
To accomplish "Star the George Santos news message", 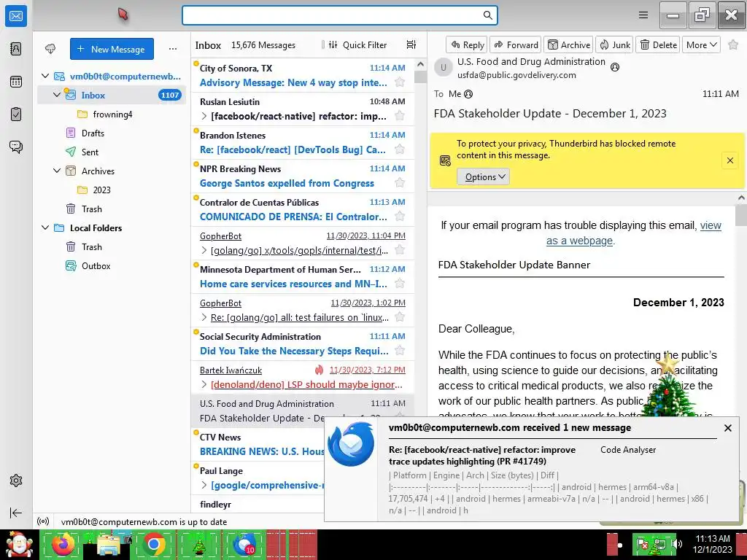I will [400, 183].
